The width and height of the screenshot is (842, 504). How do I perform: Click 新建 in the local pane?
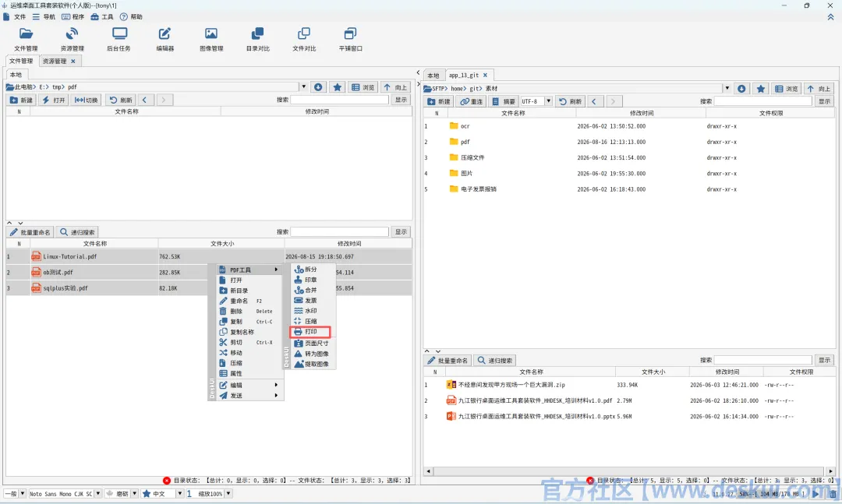click(22, 100)
